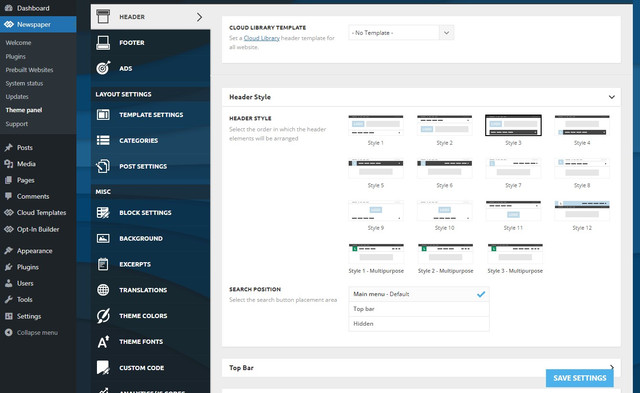Open the Updates submenu item

[17, 97]
